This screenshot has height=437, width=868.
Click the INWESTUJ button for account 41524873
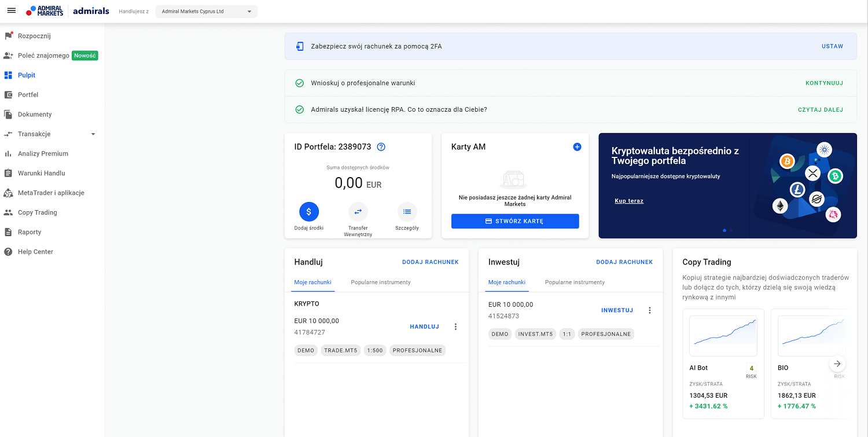[x=617, y=311]
